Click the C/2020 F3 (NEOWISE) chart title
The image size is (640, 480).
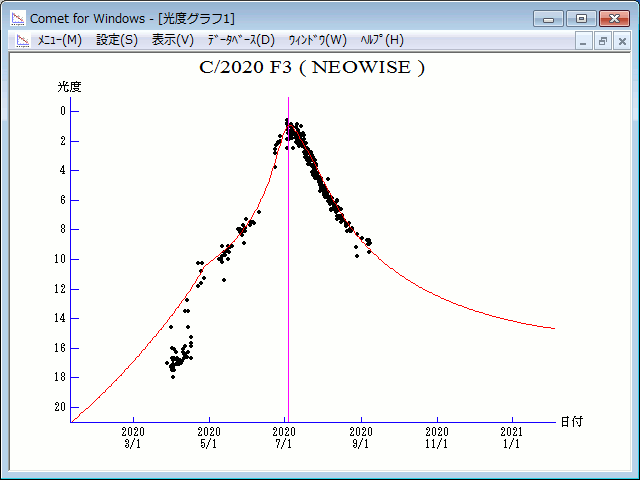point(312,69)
